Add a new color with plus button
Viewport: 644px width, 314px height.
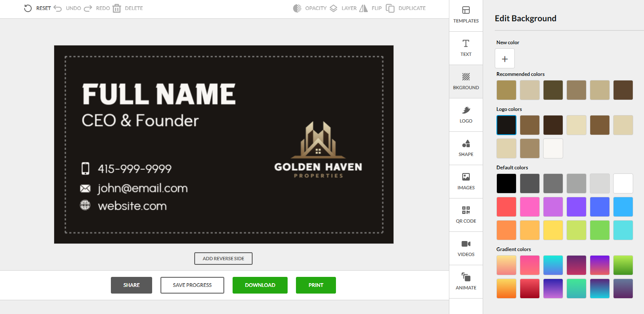tap(505, 58)
